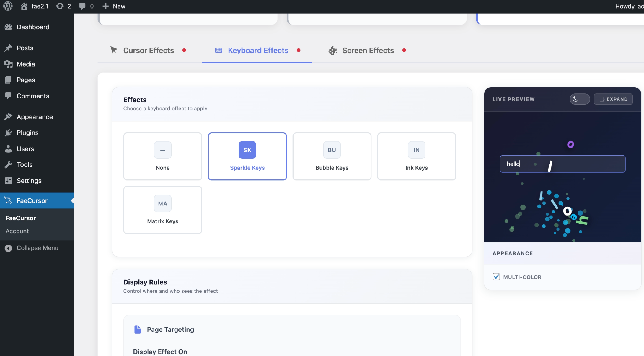Select the Matrix Keys MA effect

tap(163, 210)
